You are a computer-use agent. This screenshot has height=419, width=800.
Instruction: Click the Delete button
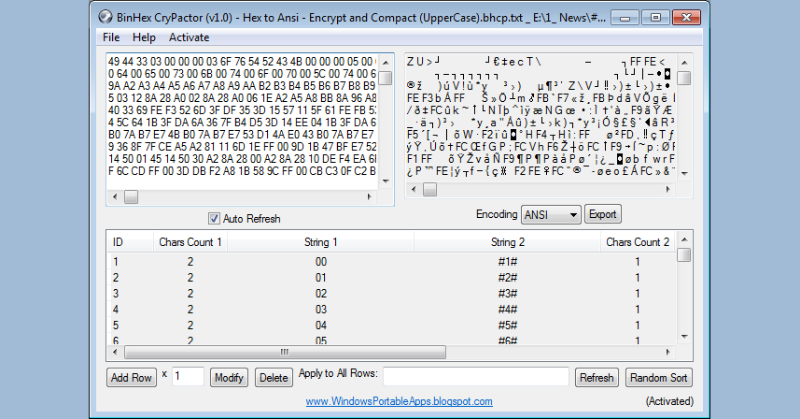tap(273, 378)
